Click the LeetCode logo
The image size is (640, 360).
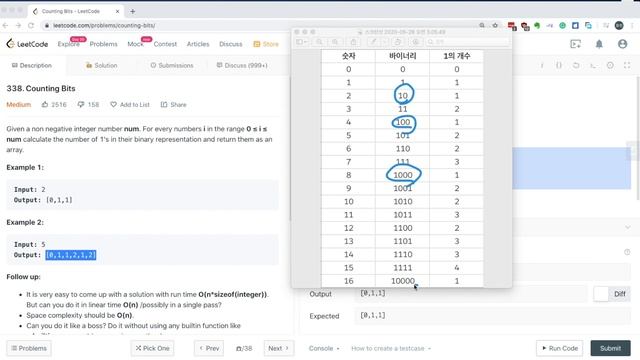(27, 44)
